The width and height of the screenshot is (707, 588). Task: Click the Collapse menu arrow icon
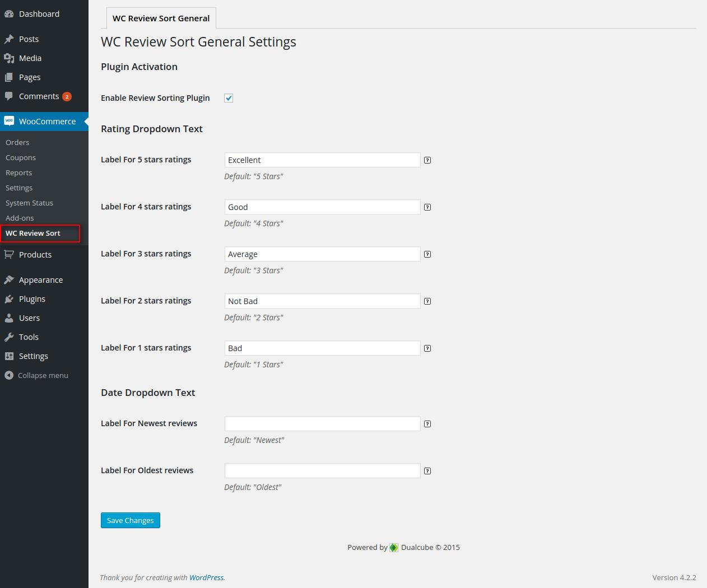(9, 375)
